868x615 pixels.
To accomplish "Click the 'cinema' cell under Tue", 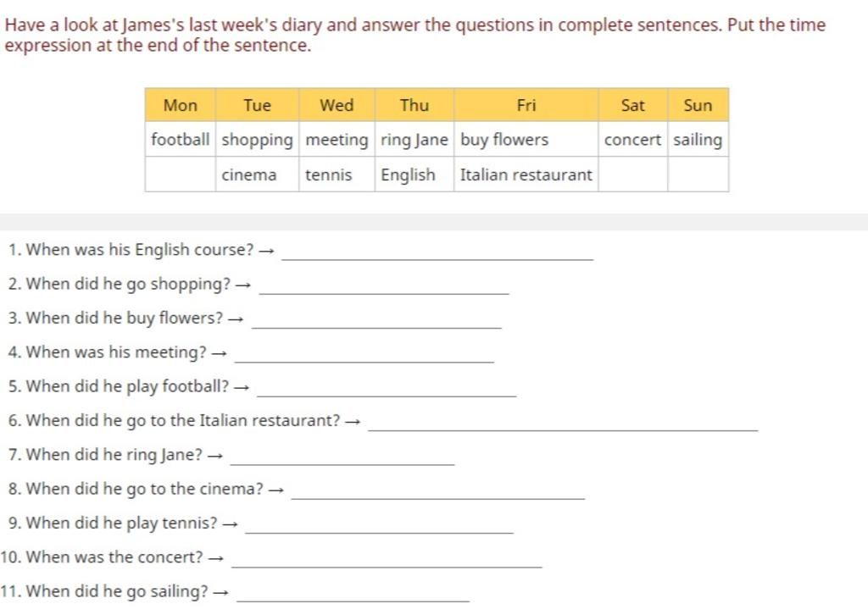I will click(x=258, y=175).
